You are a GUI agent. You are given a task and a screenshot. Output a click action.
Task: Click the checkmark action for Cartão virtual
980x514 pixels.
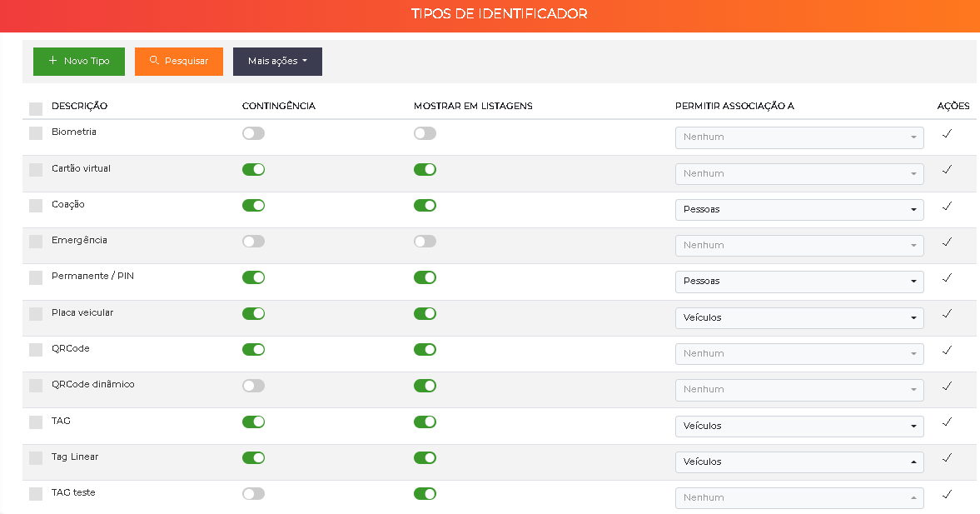[947, 169]
